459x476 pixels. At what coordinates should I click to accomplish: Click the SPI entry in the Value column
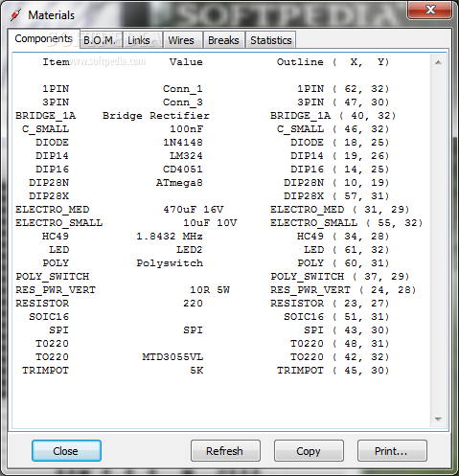coord(193,330)
